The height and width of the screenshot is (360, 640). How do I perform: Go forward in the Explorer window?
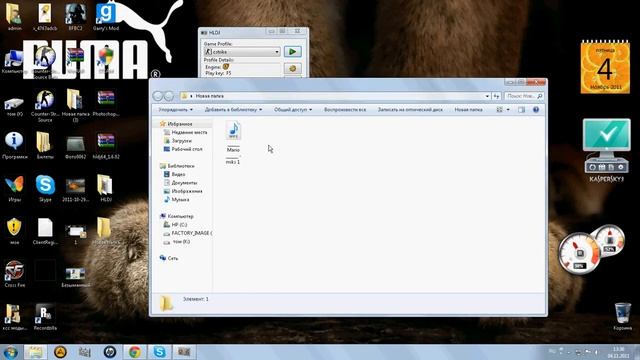click(x=169, y=96)
